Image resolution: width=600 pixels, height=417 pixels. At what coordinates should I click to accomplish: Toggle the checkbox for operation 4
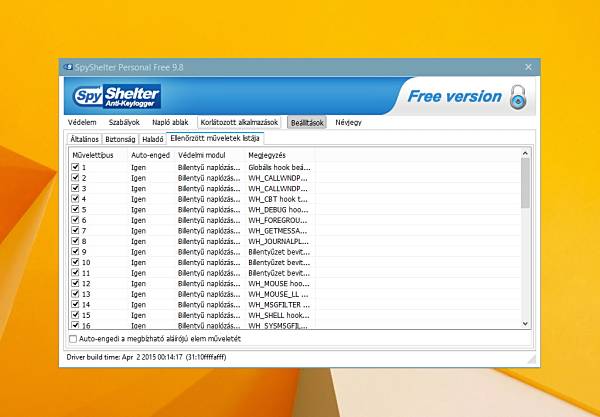coord(75,199)
